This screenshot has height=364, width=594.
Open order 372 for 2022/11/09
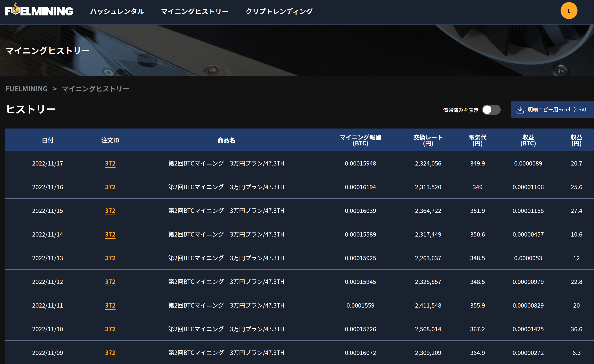[x=110, y=353]
